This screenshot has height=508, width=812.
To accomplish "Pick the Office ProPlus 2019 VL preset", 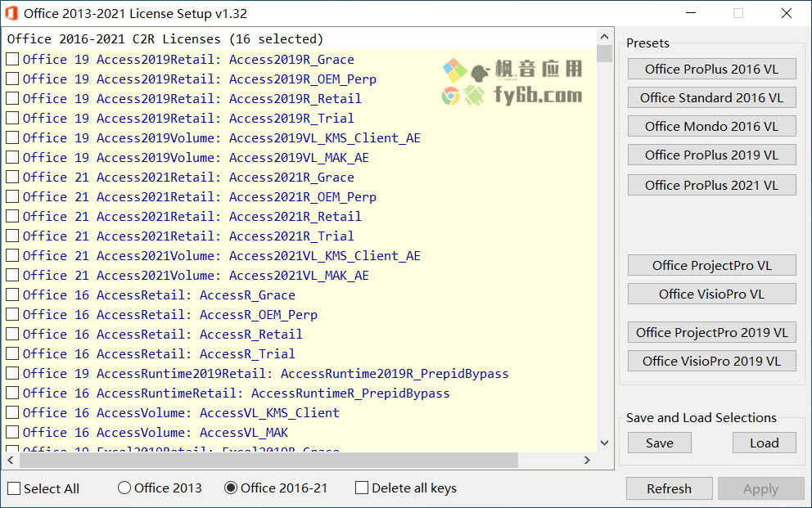I will (x=711, y=155).
